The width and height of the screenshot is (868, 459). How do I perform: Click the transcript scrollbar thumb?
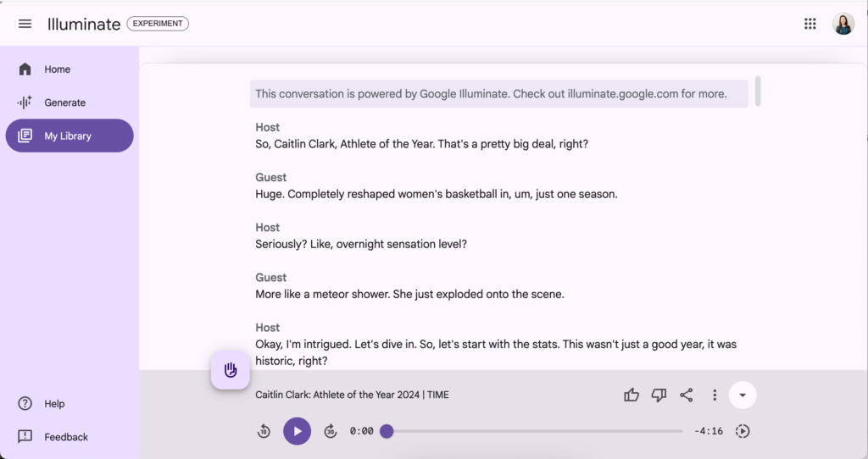[758, 91]
